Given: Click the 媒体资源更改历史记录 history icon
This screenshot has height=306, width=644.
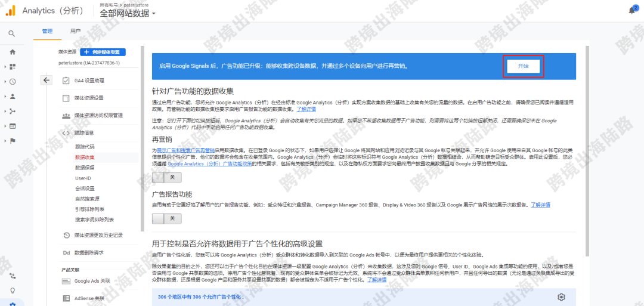Looking at the screenshot, I should click(66, 236).
